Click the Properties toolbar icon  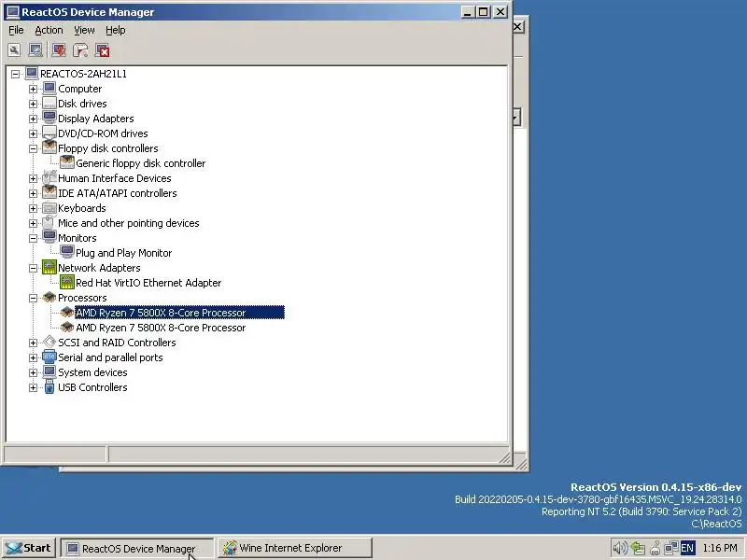pyautogui.click(x=14, y=50)
